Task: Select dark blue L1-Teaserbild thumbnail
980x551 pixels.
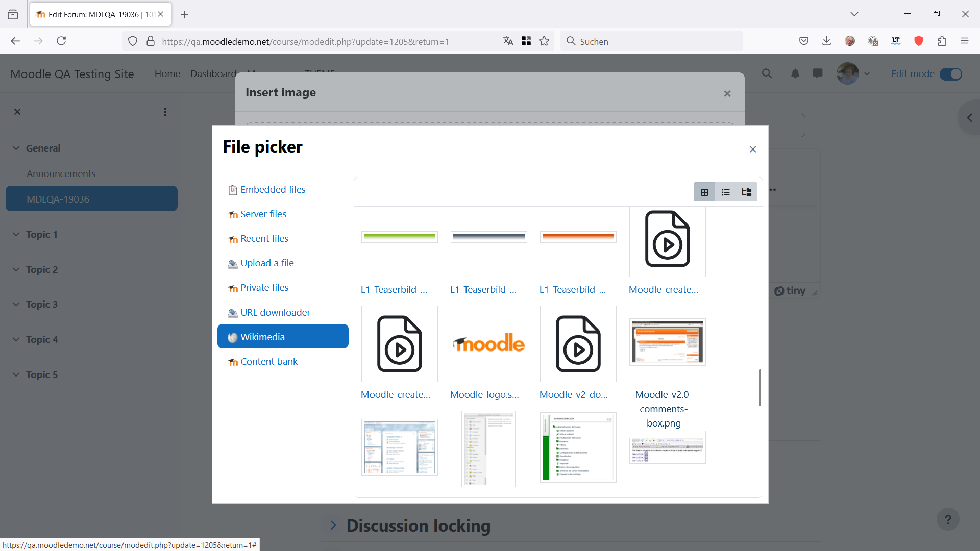Action: point(489,237)
